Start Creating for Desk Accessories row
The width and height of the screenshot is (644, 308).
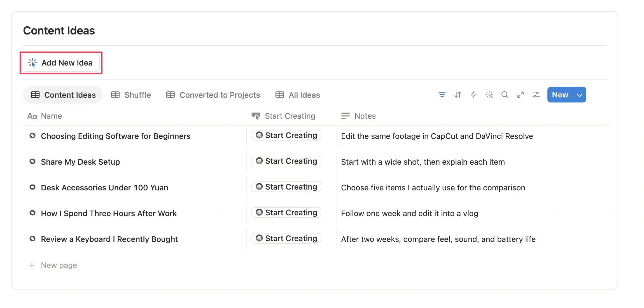coord(286,187)
